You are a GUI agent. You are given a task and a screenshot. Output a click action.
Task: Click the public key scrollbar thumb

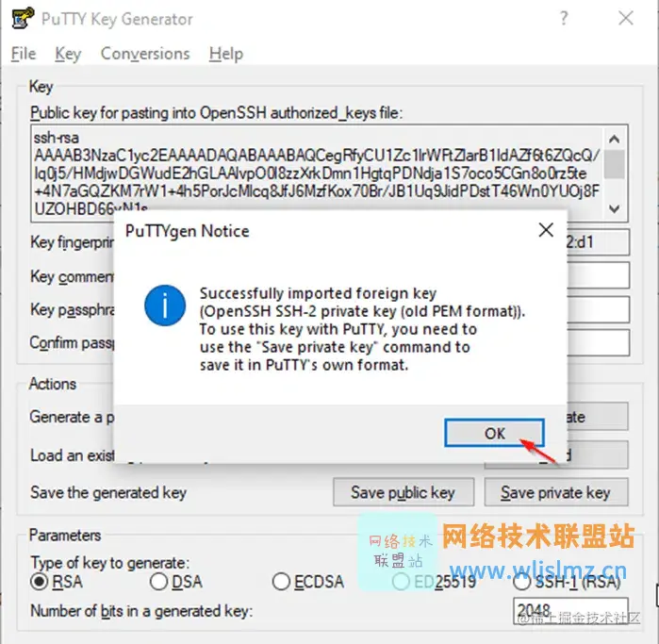[614, 164]
